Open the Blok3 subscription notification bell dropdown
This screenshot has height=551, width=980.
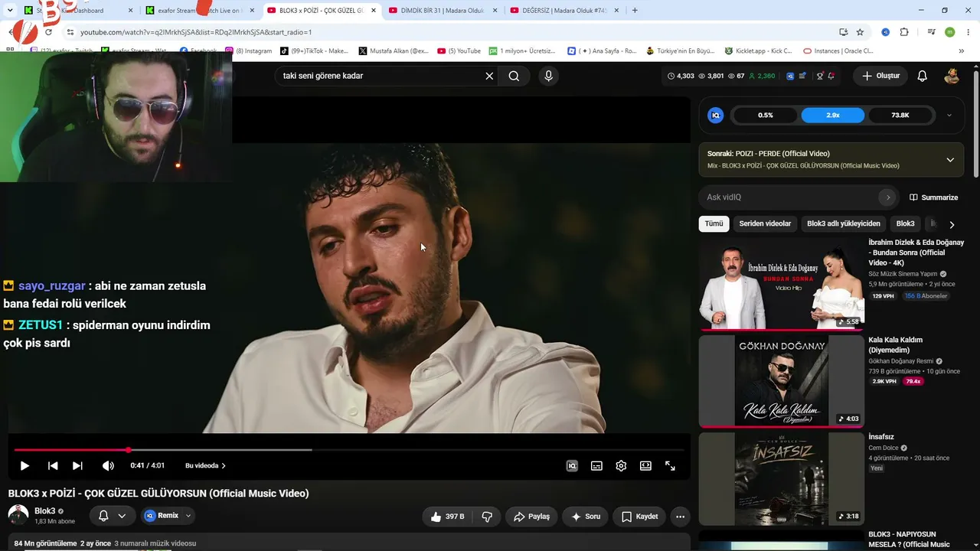coord(113,516)
